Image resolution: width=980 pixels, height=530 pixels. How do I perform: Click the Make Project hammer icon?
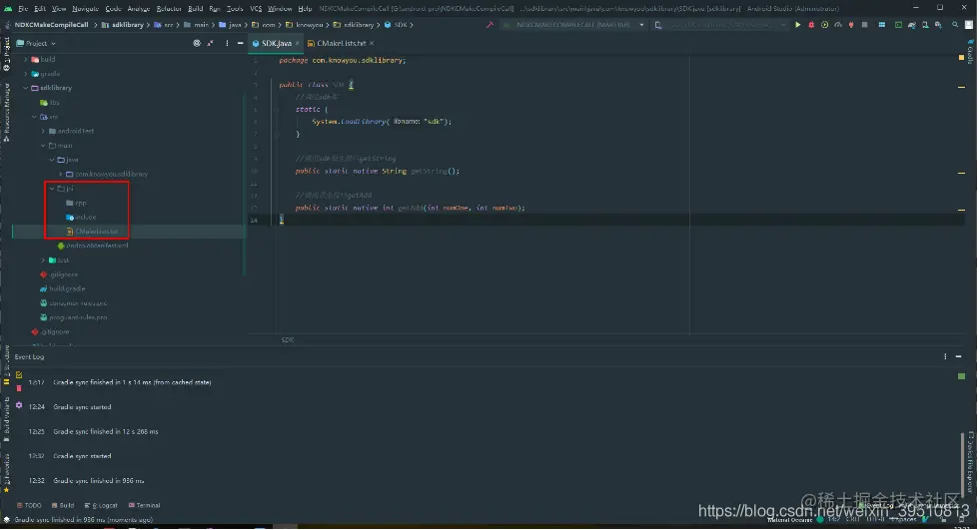[490, 25]
